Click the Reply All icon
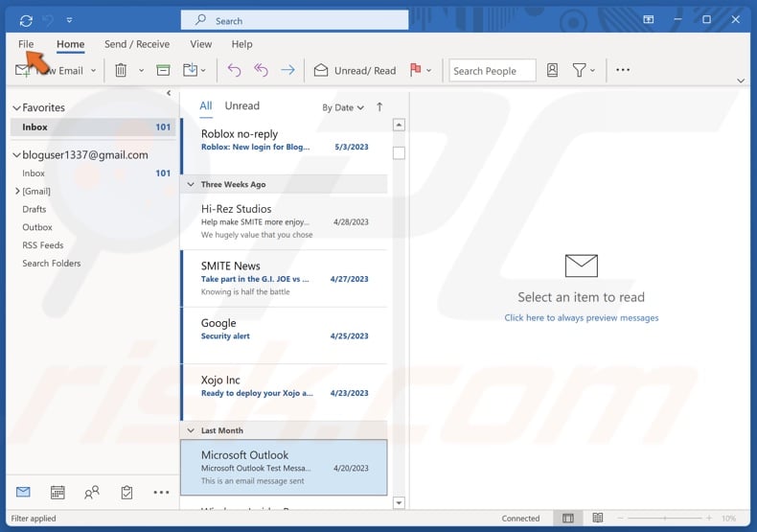Screen dimensions: 757x532 pos(262,71)
